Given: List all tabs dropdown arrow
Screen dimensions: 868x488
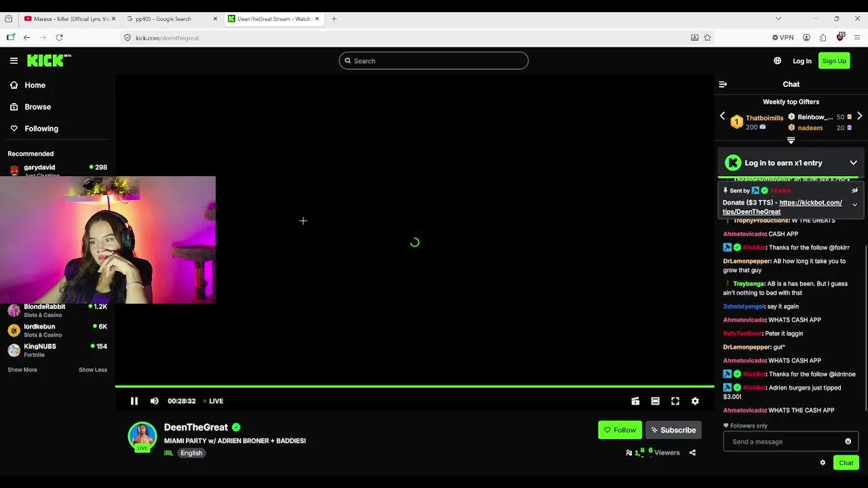Looking at the screenshot, I should click(x=778, y=19).
